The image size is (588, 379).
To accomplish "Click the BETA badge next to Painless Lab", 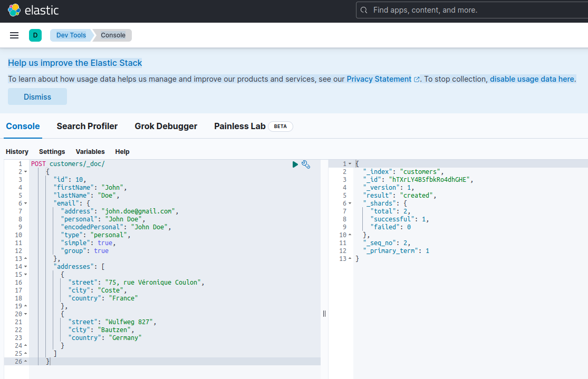I will tap(280, 127).
